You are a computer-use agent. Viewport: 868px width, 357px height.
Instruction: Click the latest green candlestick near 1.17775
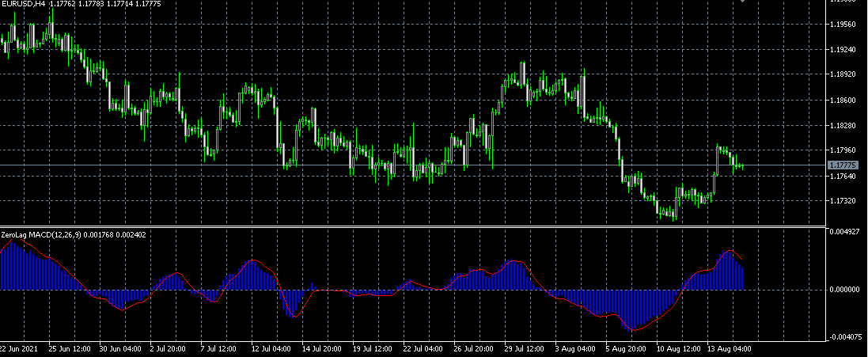point(741,165)
